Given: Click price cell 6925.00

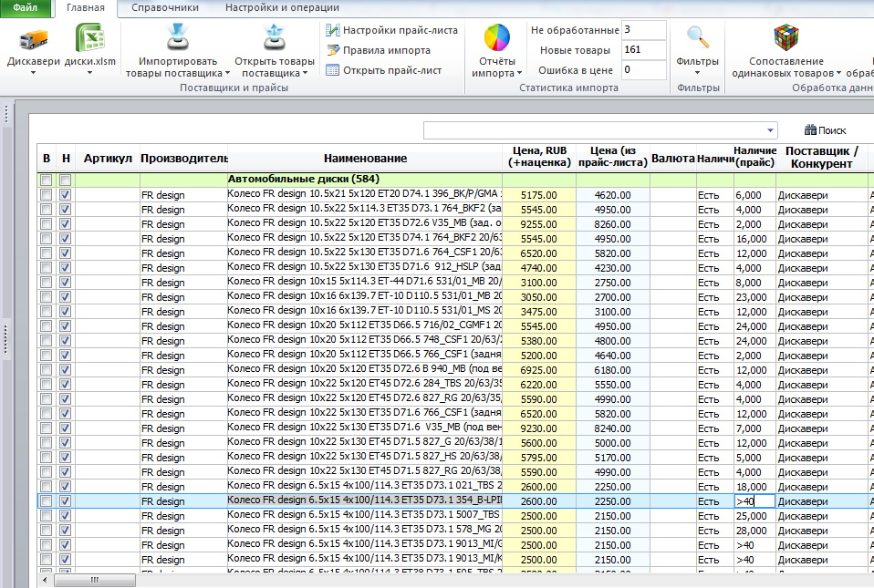Looking at the screenshot, I should pyautogui.click(x=539, y=370).
